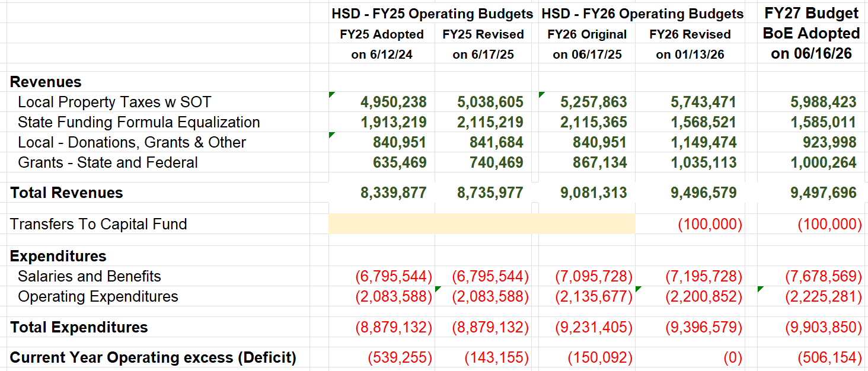Select 840,951 in the FY25 Adopted column
Viewport: 868px width, 371px height.
pyautogui.click(x=400, y=142)
